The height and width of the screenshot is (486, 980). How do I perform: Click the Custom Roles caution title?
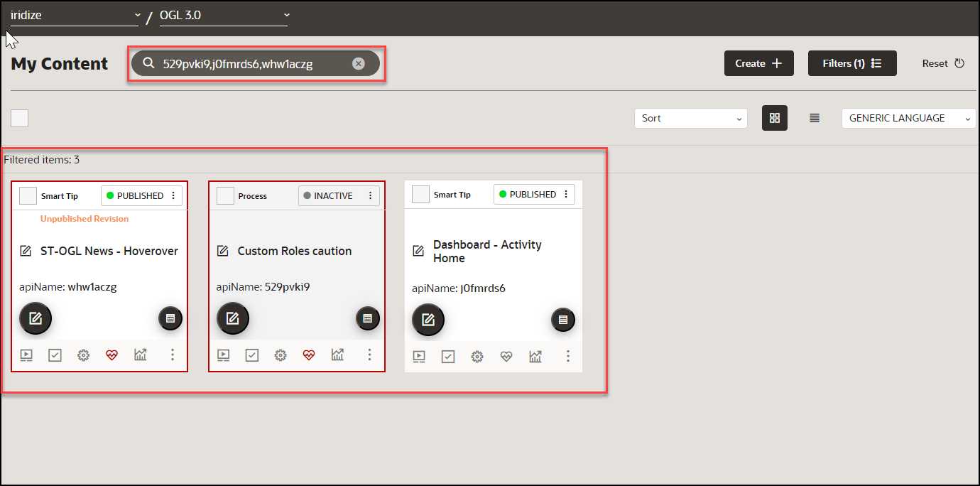click(x=295, y=251)
